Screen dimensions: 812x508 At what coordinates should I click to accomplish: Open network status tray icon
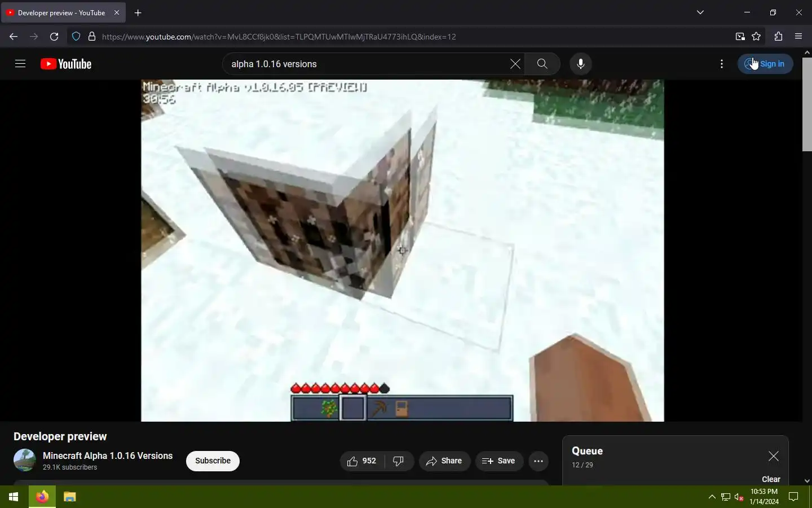[726, 497]
